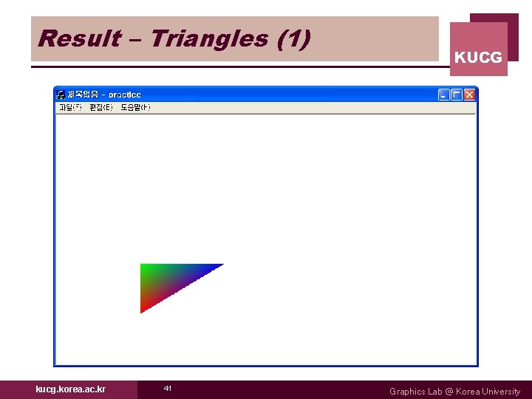Maximize the practice window
The width and height of the screenshot is (532, 399).
pyautogui.click(x=457, y=95)
